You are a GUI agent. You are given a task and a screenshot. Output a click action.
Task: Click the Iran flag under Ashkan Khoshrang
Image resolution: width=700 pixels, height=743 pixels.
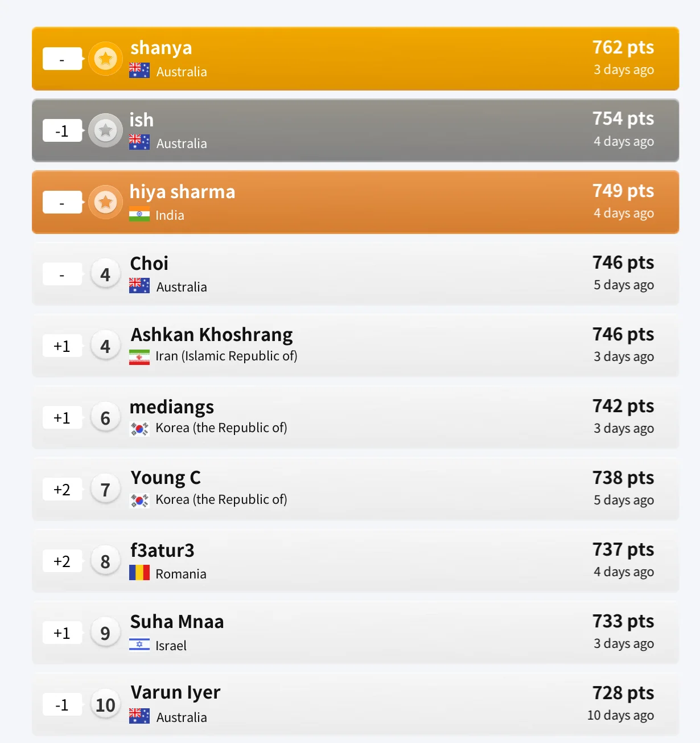click(x=139, y=356)
